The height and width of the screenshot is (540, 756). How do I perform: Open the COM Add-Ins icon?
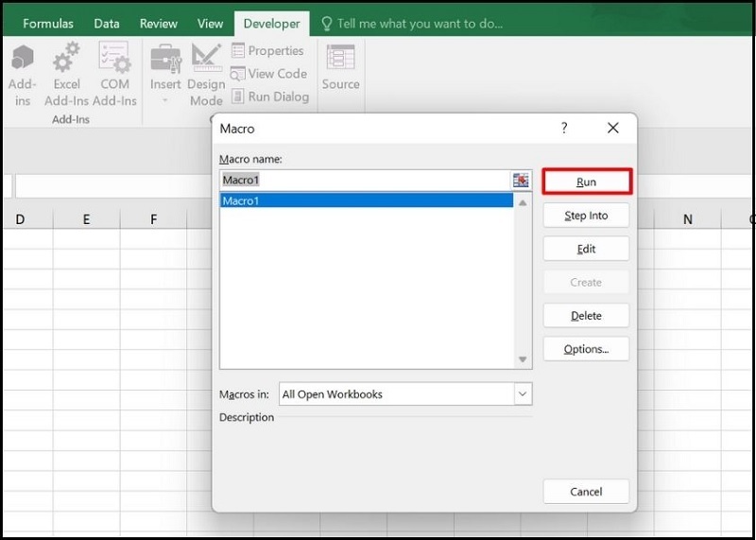(x=114, y=59)
